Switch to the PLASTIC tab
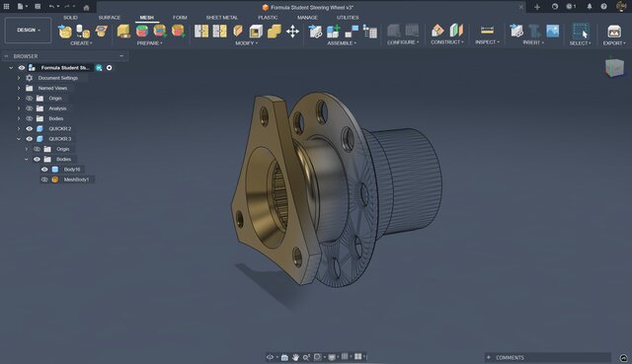 point(268,18)
